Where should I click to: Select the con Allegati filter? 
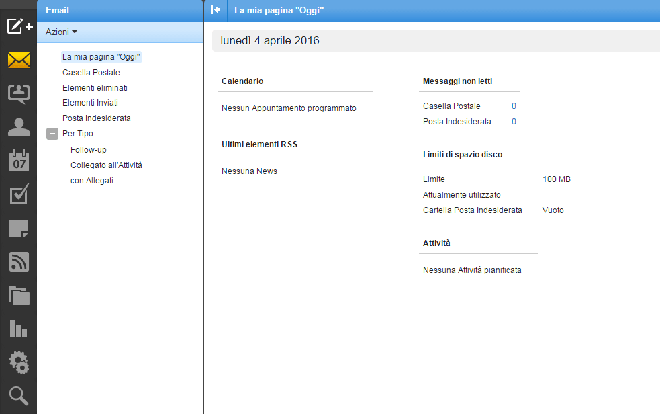92,179
